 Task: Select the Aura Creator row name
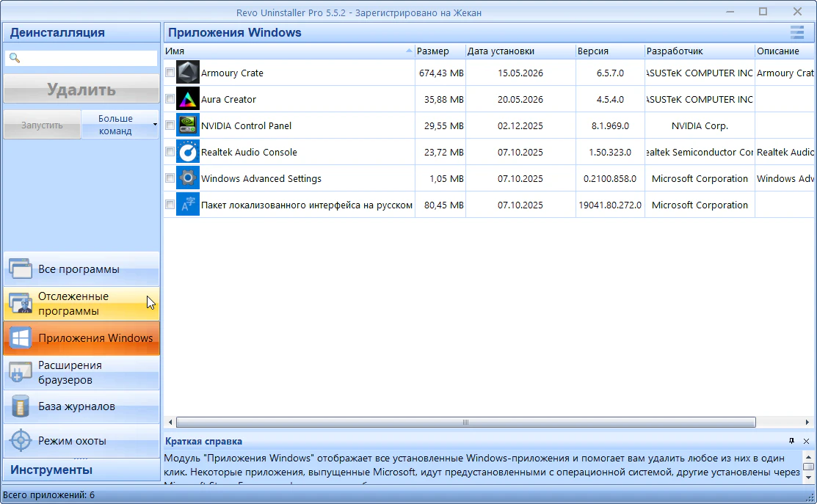pyautogui.click(x=228, y=100)
